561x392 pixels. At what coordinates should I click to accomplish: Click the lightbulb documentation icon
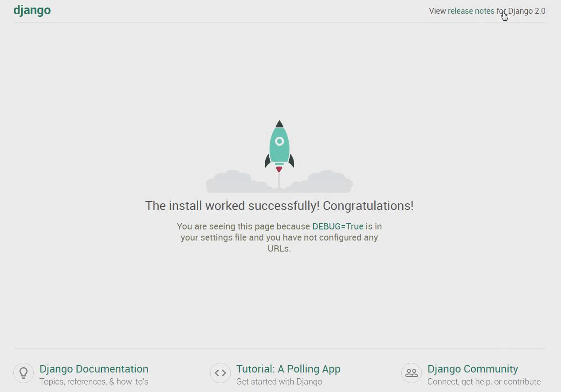click(x=24, y=373)
